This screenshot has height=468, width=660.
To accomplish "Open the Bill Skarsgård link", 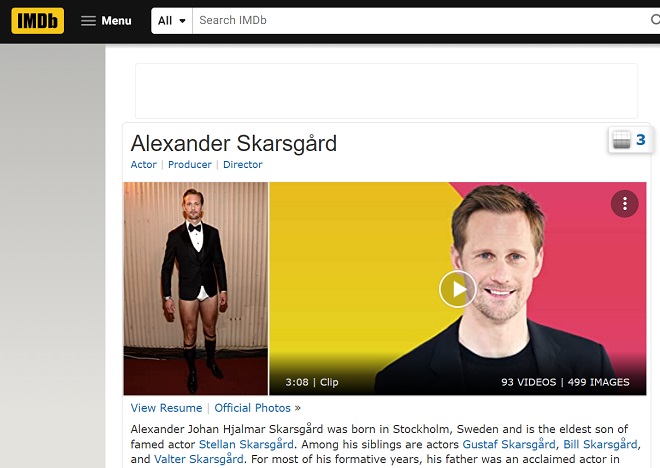I will click(x=600, y=444).
